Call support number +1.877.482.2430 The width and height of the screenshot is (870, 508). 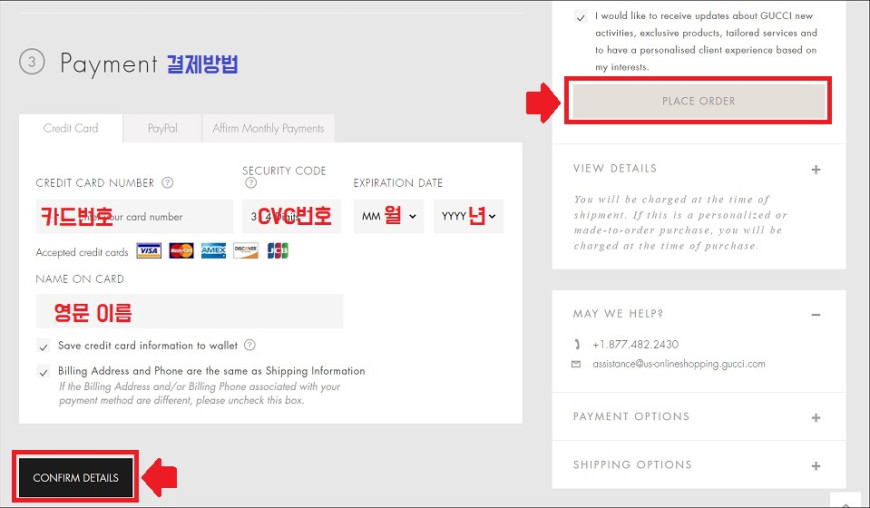pos(636,344)
